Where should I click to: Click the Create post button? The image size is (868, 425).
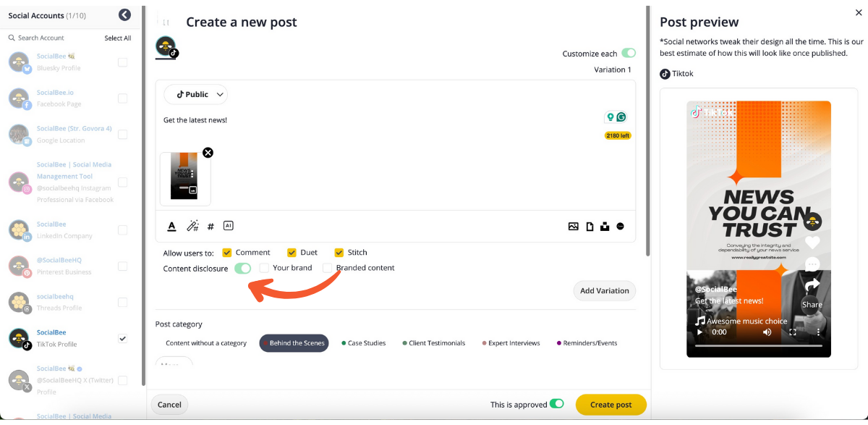pyautogui.click(x=610, y=405)
